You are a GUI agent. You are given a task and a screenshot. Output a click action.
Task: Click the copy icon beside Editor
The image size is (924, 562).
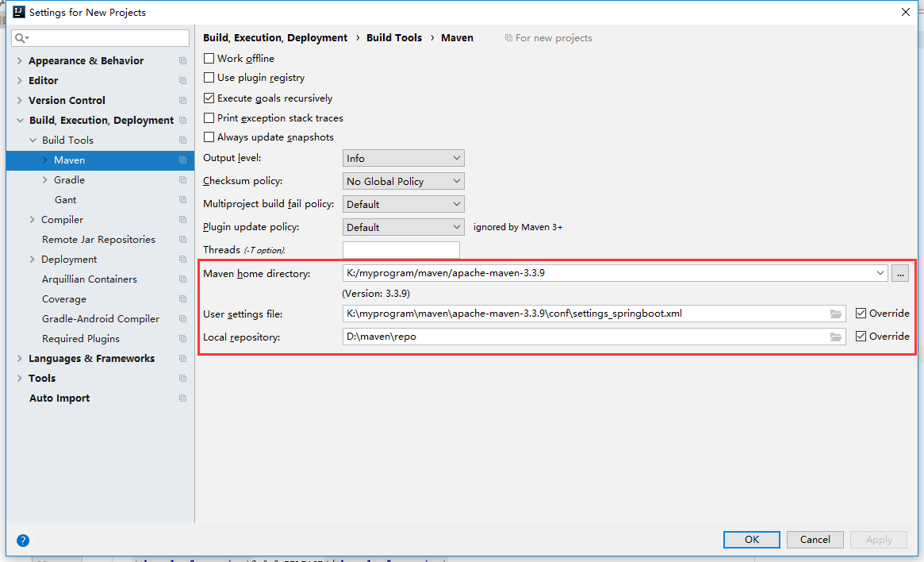click(182, 81)
